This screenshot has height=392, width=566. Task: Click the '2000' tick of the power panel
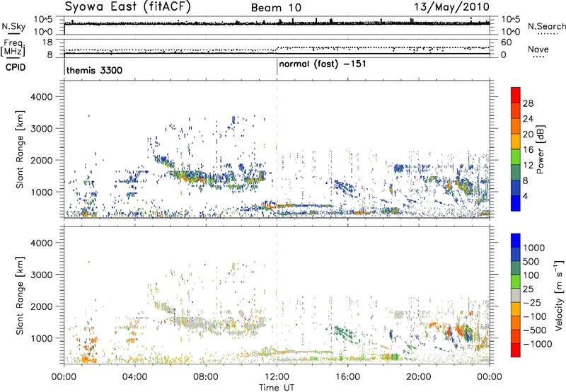41,160
